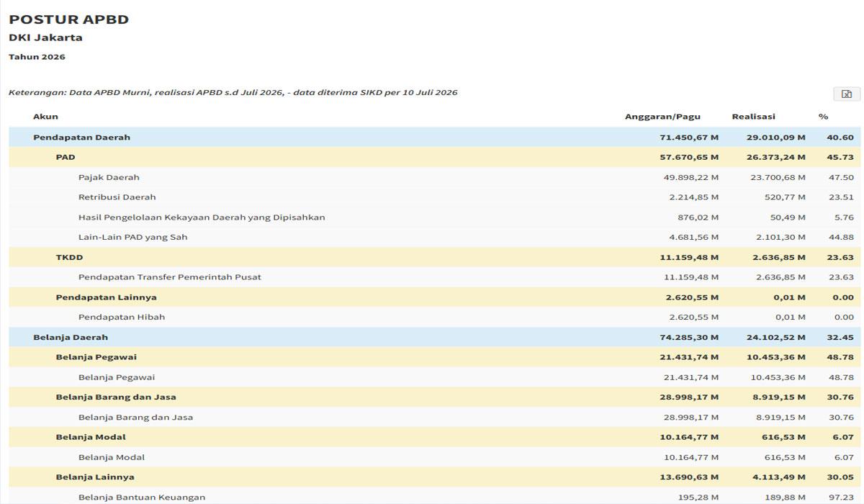The width and height of the screenshot is (864, 504).
Task: Select the Belanja Bantuan Keuangan row
Action: coord(435,496)
